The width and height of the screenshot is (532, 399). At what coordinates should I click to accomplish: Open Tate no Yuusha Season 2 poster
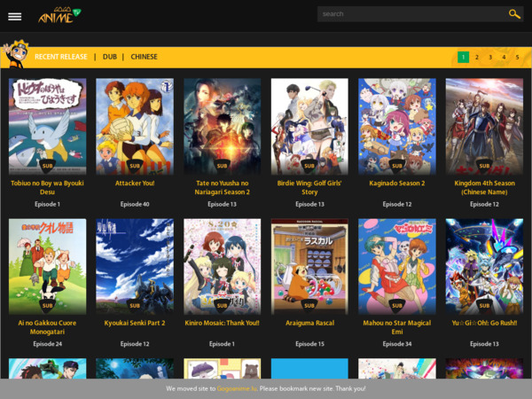click(223, 127)
